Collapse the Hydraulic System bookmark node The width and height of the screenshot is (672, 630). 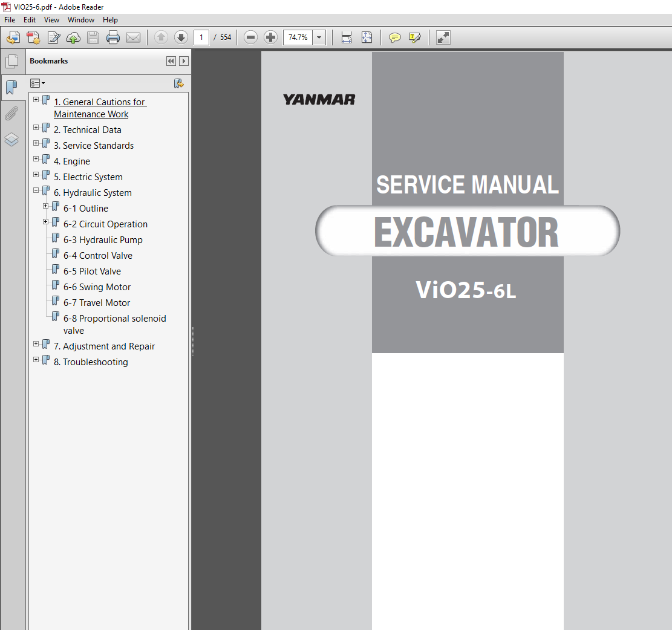(36, 190)
